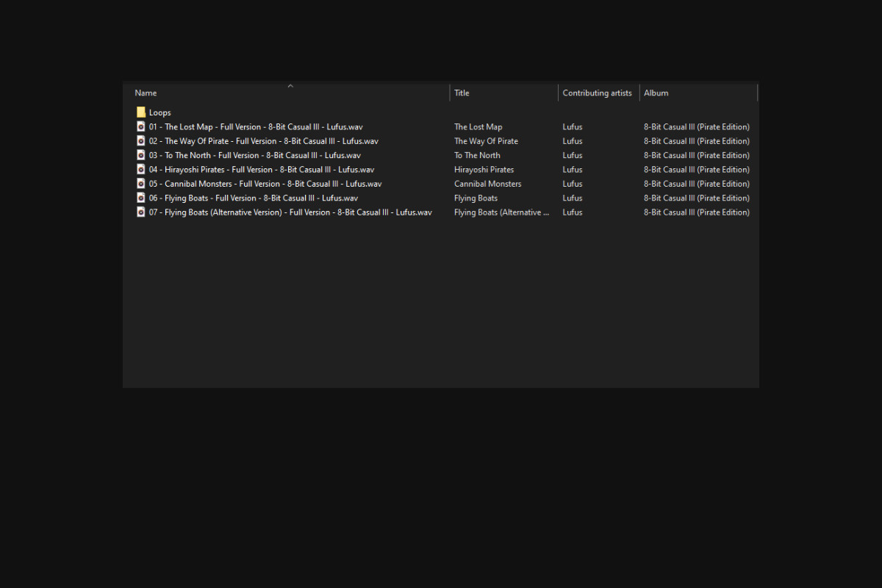Image resolution: width=882 pixels, height=588 pixels.
Task: Select the file name 03 - To The North wav
Action: [x=254, y=155]
